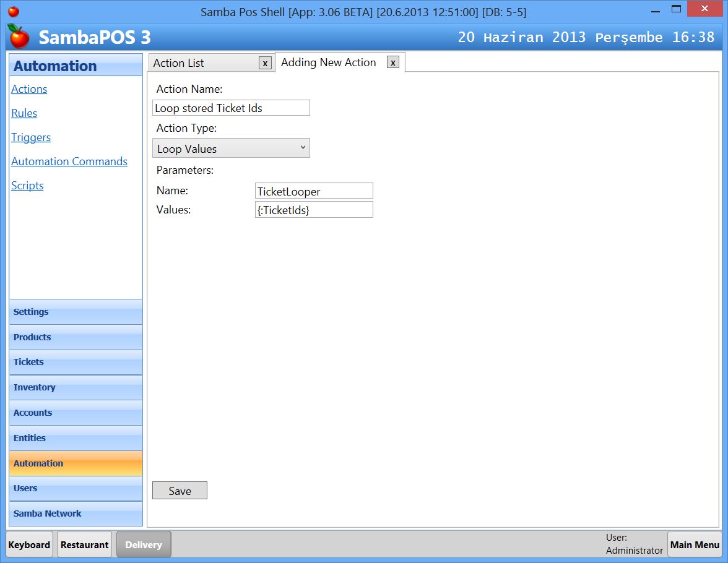Expand the Samba Network section
Image resolution: width=728 pixels, height=563 pixels.
coord(76,514)
